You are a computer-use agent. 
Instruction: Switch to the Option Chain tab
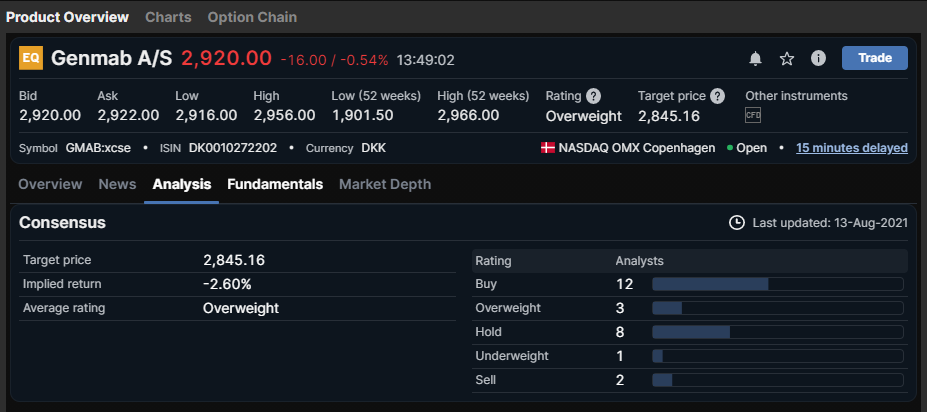[252, 17]
